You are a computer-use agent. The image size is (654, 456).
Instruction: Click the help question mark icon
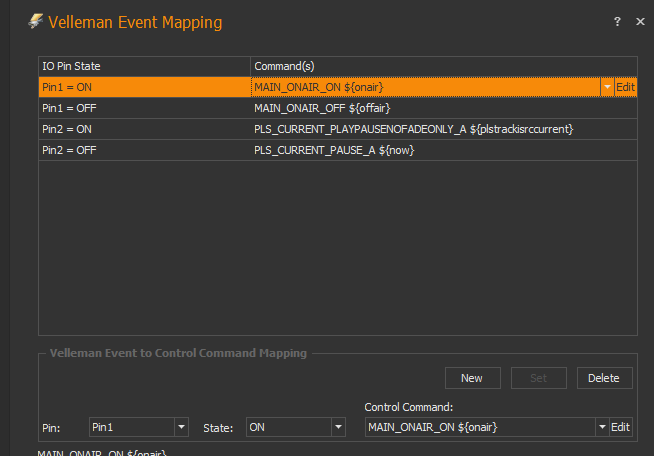[617, 22]
